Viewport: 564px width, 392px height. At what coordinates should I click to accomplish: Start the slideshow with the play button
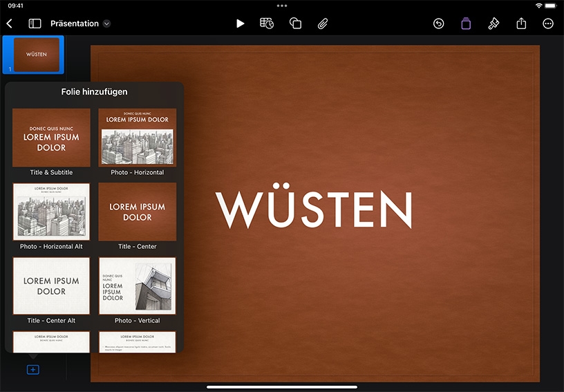click(x=241, y=24)
